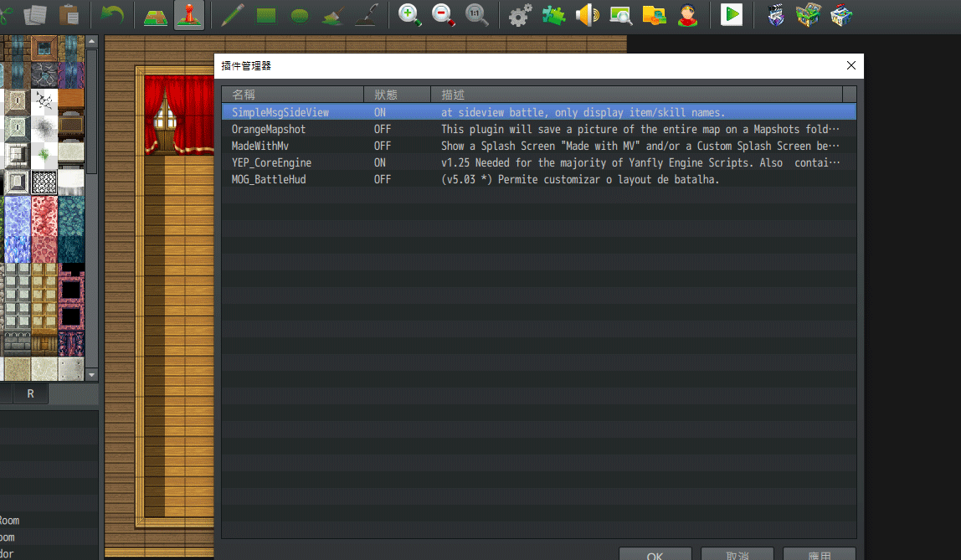This screenshot has height=560, width=961.
Task: Click the tileset palette scroll-up arrow
Action: 92,41
